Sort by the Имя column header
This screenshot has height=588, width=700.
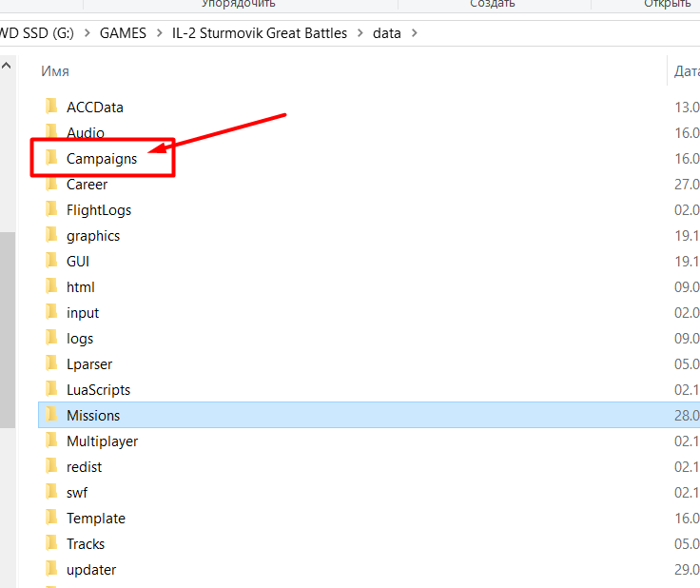point(55,71)
